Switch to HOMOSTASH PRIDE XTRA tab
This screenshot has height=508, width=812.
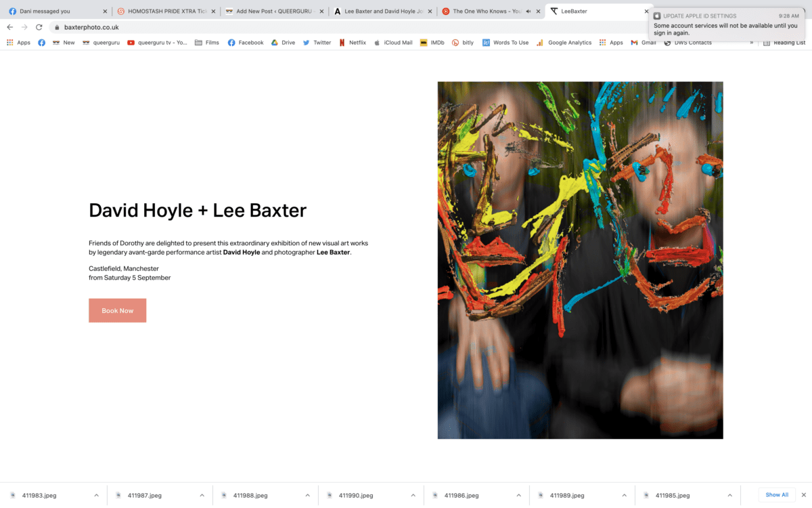(166, 12)
